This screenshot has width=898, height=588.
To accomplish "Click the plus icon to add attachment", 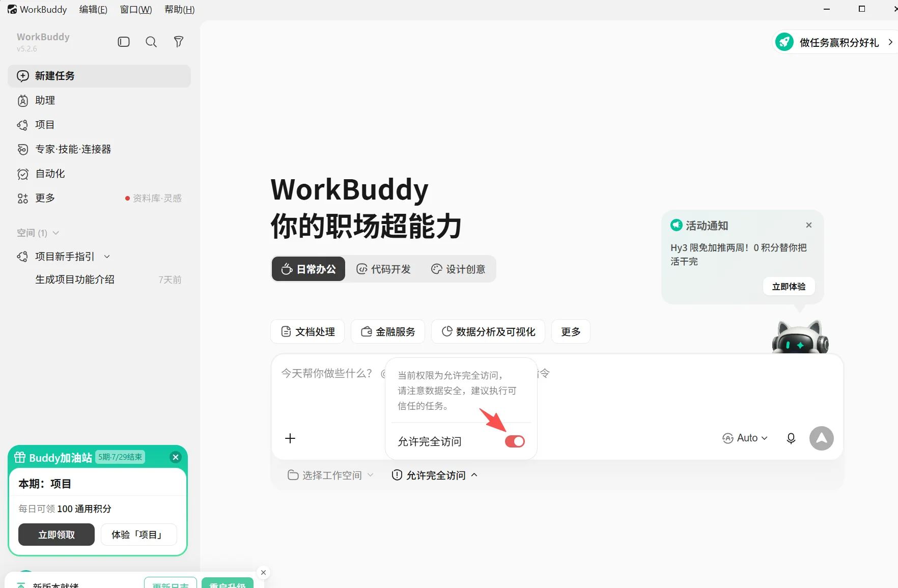I will pos(290,438).
